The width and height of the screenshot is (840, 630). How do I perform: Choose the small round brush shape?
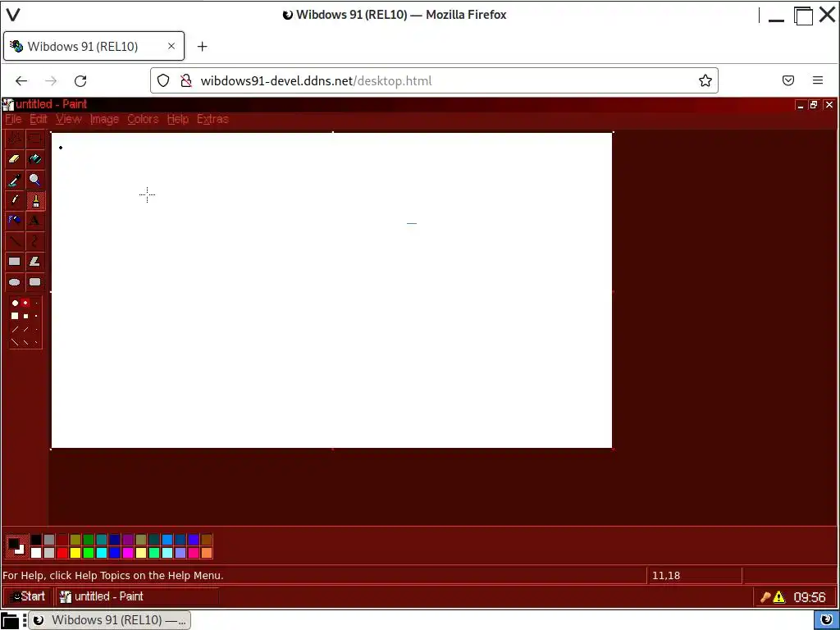pos(36,304)
